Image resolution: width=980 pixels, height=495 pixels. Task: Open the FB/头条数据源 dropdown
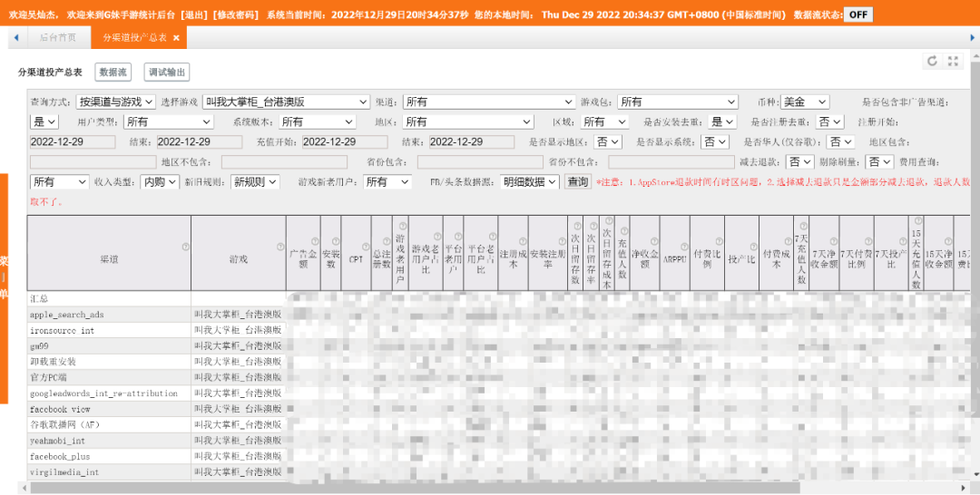coord(529,181)
